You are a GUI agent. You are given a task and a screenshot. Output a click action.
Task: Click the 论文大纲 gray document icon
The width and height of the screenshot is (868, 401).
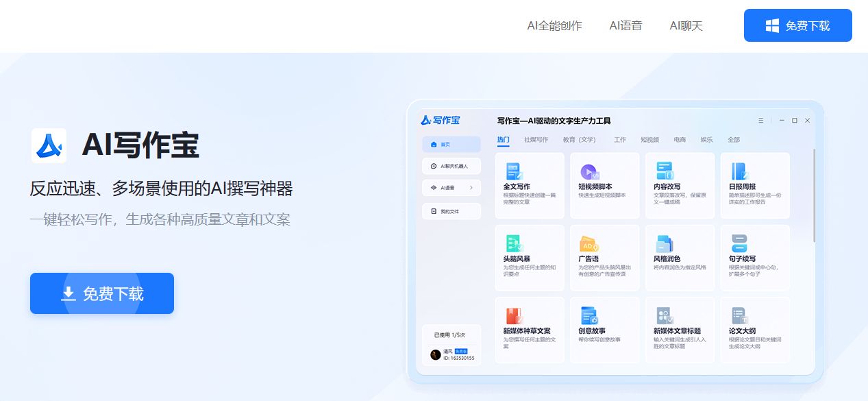[739, 316]
